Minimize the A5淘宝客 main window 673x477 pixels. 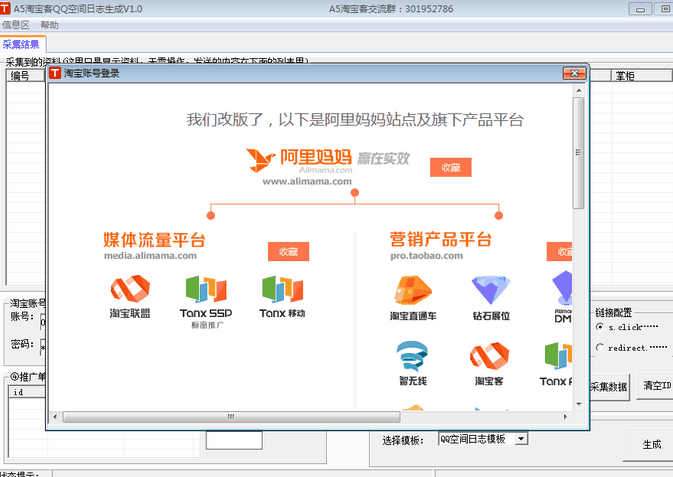pos(640,9)
